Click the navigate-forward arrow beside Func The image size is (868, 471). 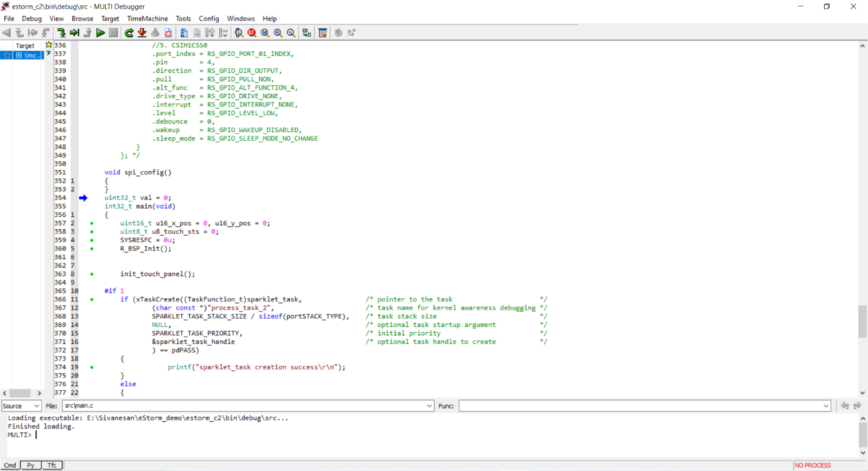click(x=858, y=405)
